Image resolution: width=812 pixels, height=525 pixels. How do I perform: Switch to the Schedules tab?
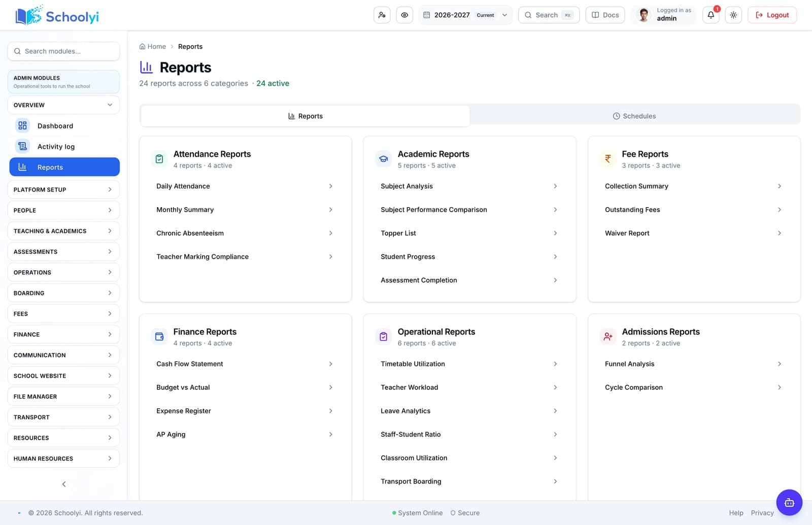pos(634,116)
